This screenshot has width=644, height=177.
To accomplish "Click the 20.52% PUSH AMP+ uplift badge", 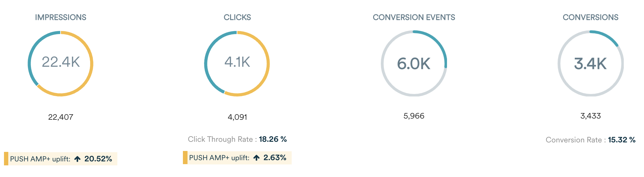I will click(x=61, y=159).
